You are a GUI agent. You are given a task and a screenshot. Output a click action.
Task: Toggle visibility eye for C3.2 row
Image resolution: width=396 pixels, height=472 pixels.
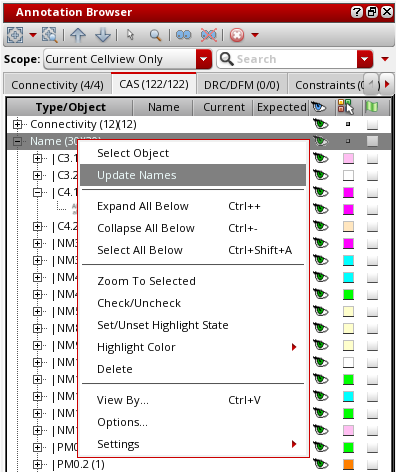coord(321,175)
